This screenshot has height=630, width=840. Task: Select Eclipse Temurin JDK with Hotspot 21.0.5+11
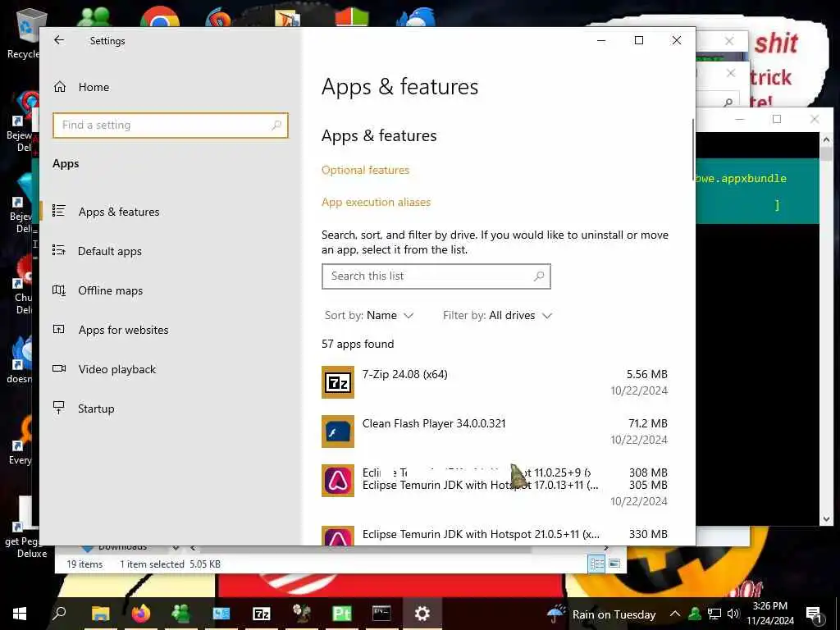pyautogui.click(x=495, y=534)
